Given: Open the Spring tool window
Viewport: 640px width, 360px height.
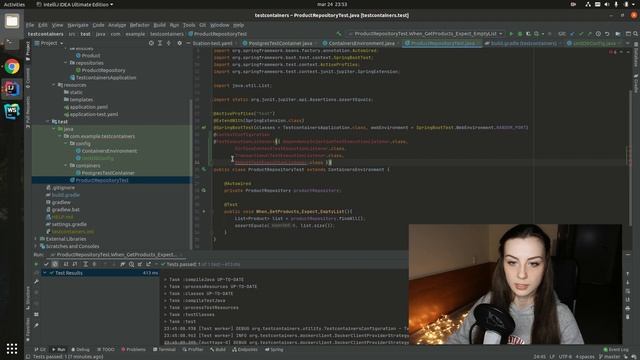Looking at the screenshot, I should tap(274, 349).
